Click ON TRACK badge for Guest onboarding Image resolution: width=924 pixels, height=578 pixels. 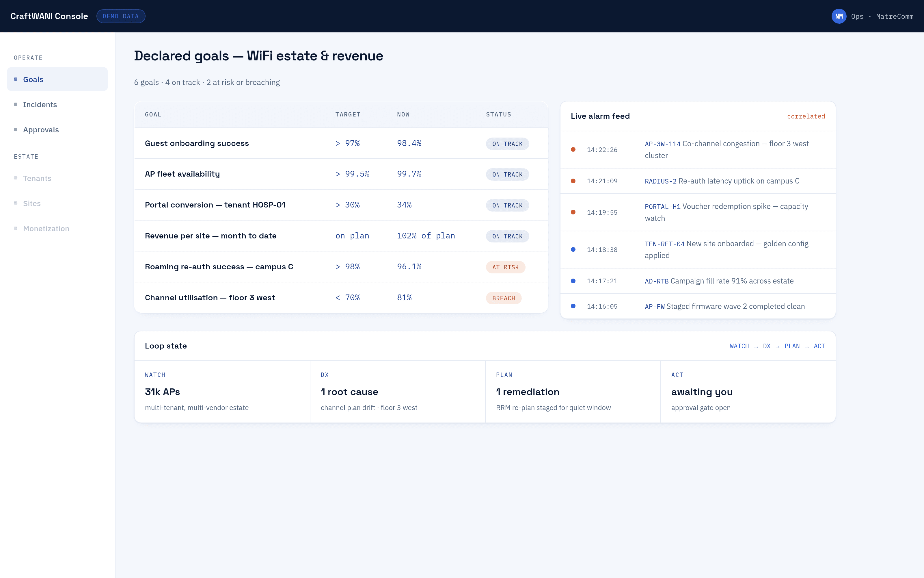pos(507,144)
